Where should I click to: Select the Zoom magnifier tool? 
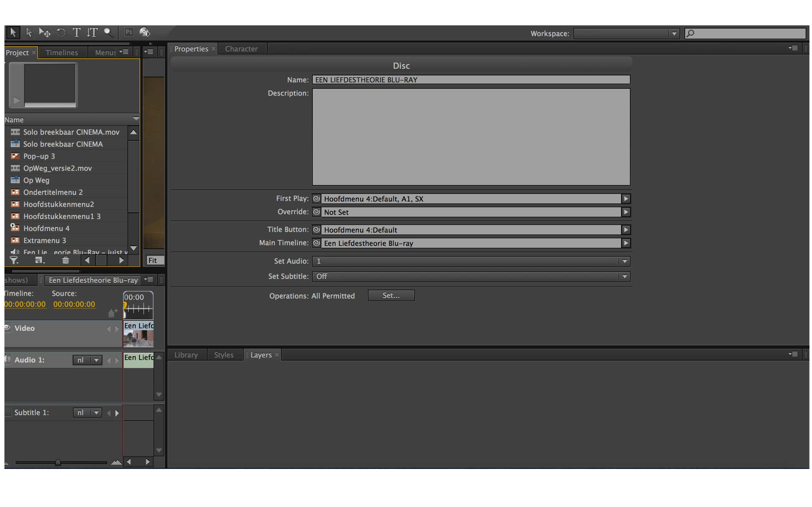coord(108,33)
